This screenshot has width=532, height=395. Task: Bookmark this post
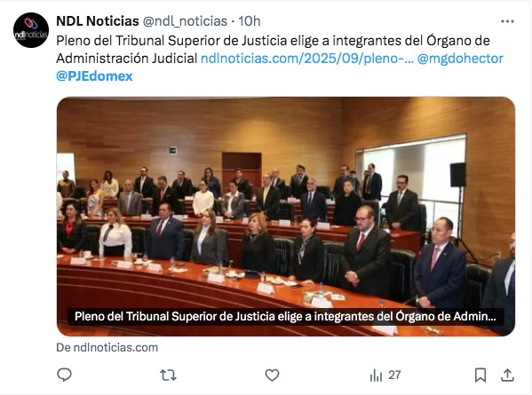pos(480,375)
